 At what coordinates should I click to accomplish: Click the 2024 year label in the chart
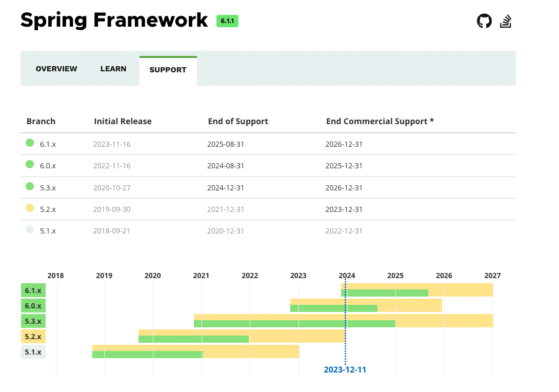pyautogui.click(x=347, y=276)
